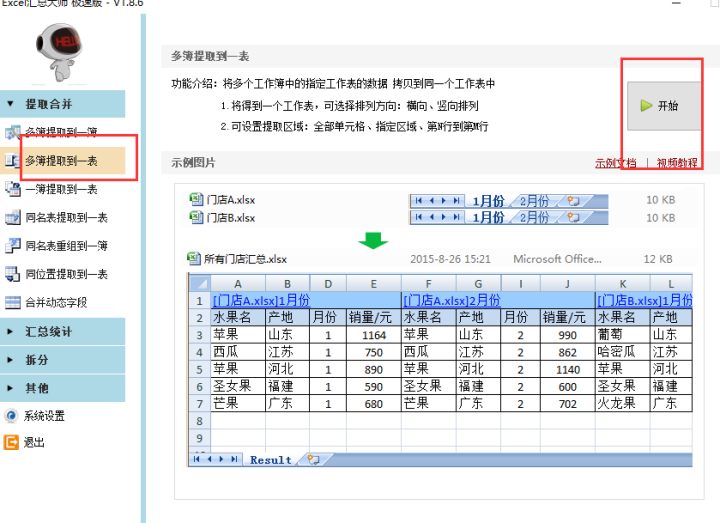Click the 一簿提取到一表 sidebar icon
The width and height of the screenshot is (720, 523).
click(12, 189)
